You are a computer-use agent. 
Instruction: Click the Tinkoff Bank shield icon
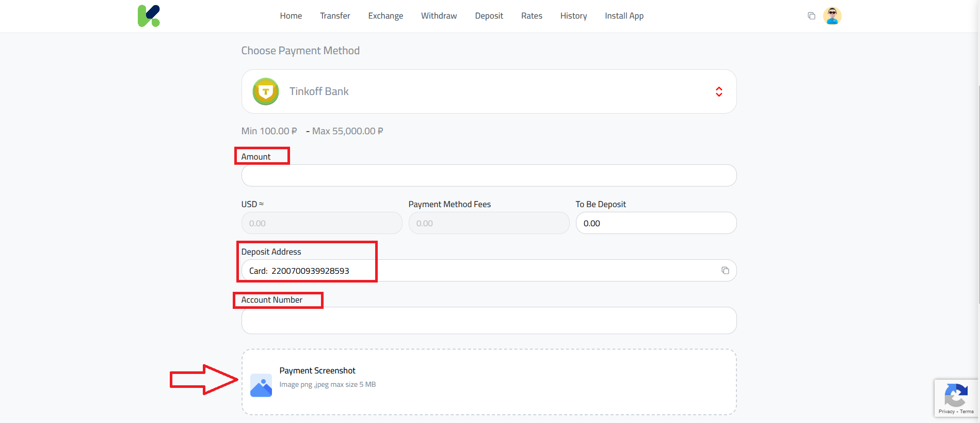tap(266, 91)
